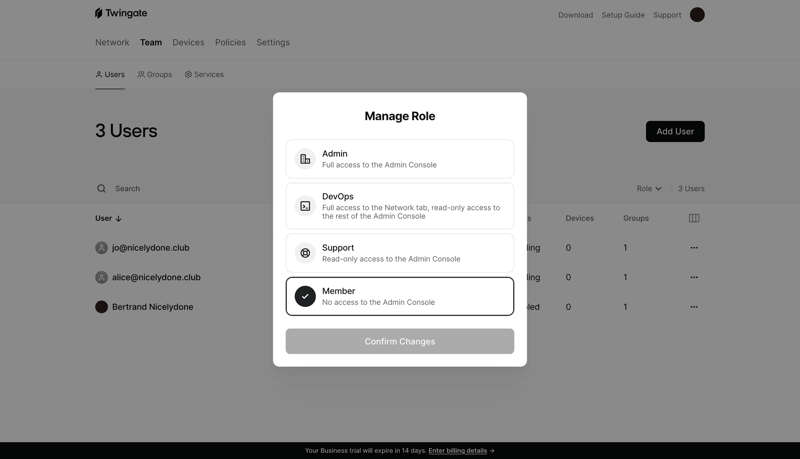800x459 pixels.
Task: Click Enter billing details link
Action: point(458,451)
